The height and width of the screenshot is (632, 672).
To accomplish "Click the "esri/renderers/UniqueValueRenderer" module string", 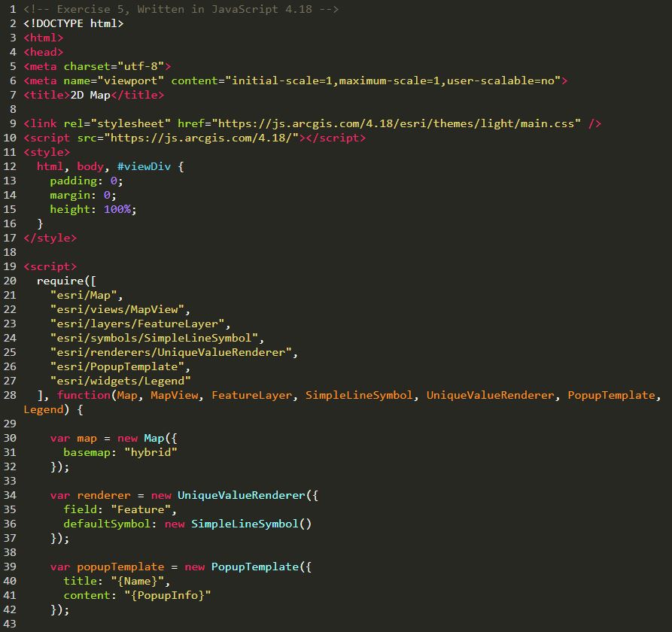I will tap(174, 352).
